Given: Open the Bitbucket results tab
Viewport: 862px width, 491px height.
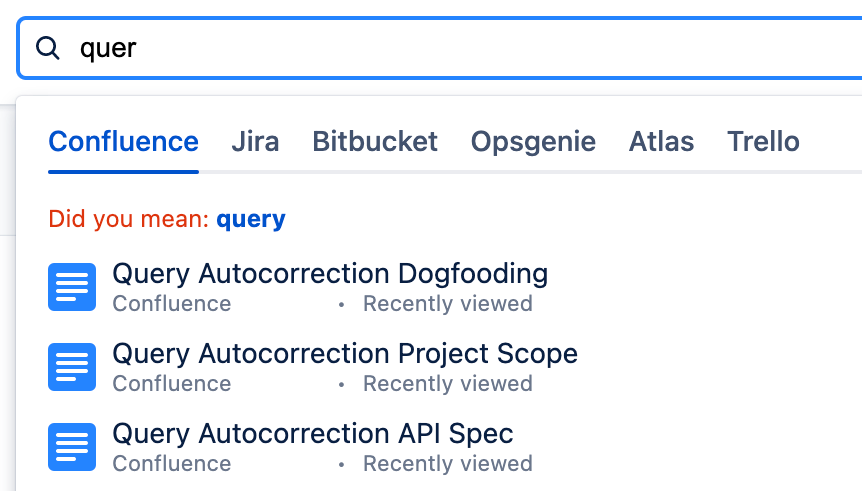Looking at the screenshot, I should click(x=375, y=142).
